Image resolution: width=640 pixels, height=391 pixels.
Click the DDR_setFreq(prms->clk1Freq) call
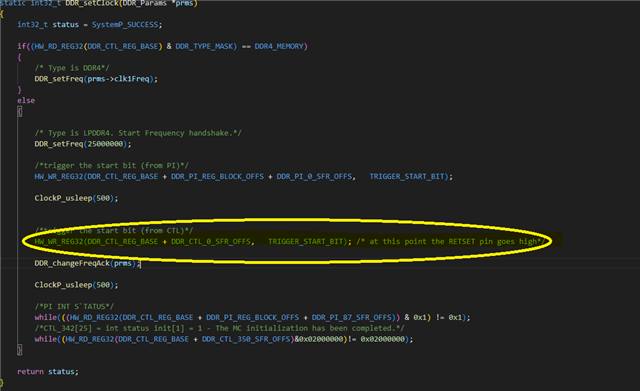[x=96, y=79]
